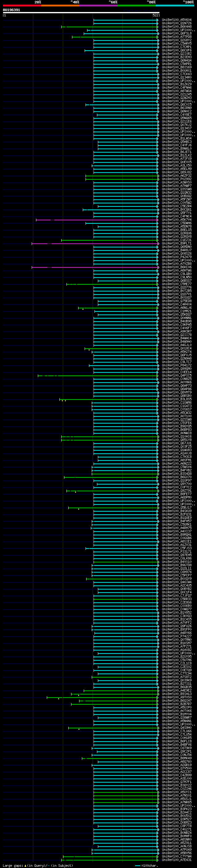
Task: Click the green alignment bar for UniRef100_Q4S9H0
Action: 113,728
